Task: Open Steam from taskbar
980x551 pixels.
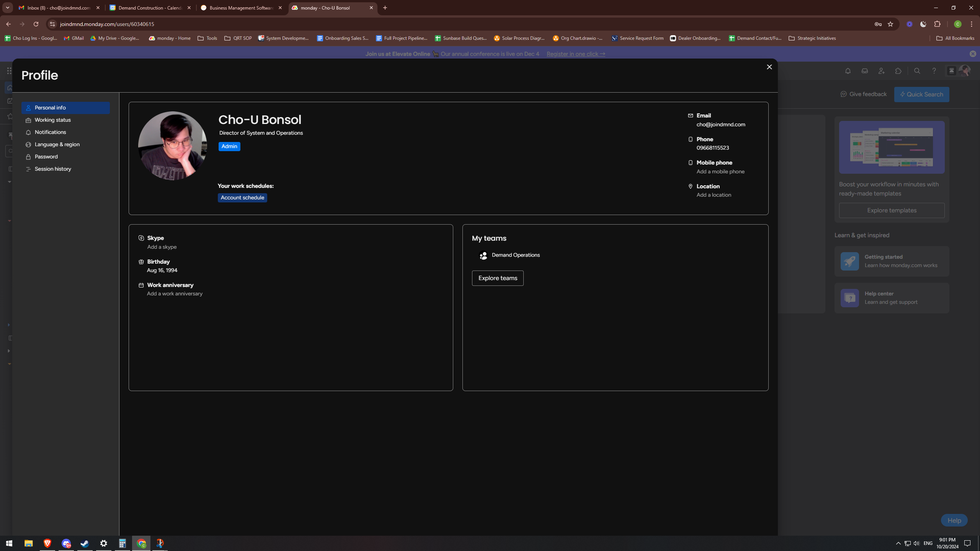Action: (85, 543)
